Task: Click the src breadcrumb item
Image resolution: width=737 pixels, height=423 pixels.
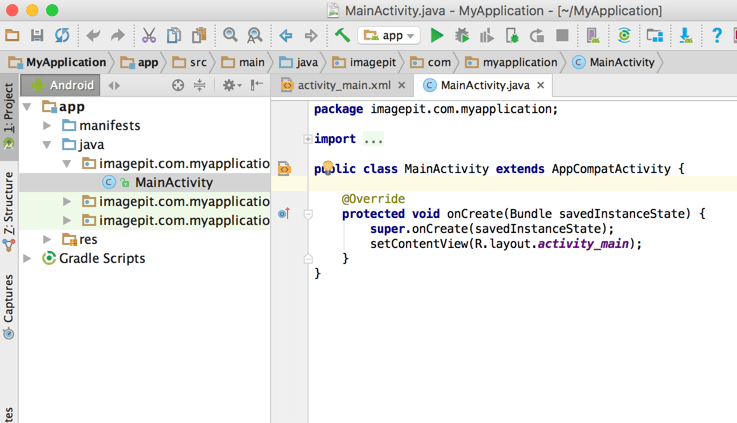Action: coord(189,62)
